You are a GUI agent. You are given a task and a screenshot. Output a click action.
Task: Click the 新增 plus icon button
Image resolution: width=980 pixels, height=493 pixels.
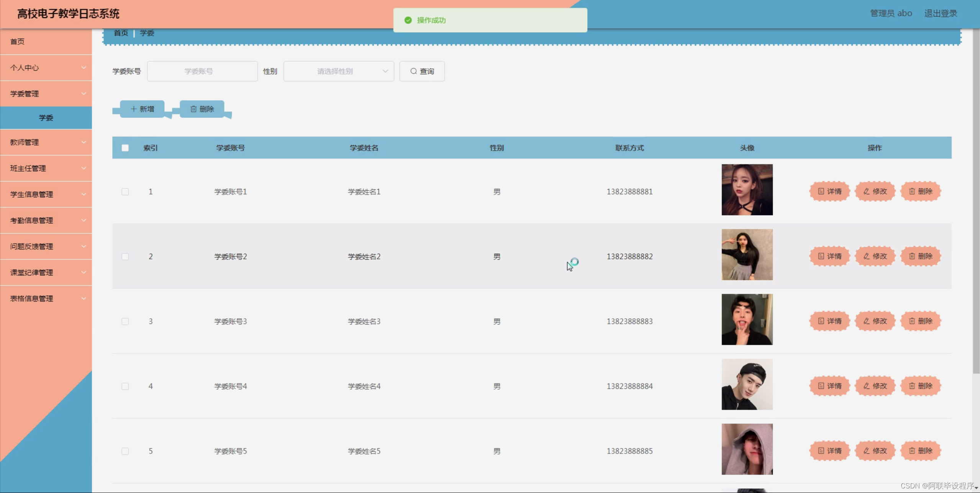(142, 109)
